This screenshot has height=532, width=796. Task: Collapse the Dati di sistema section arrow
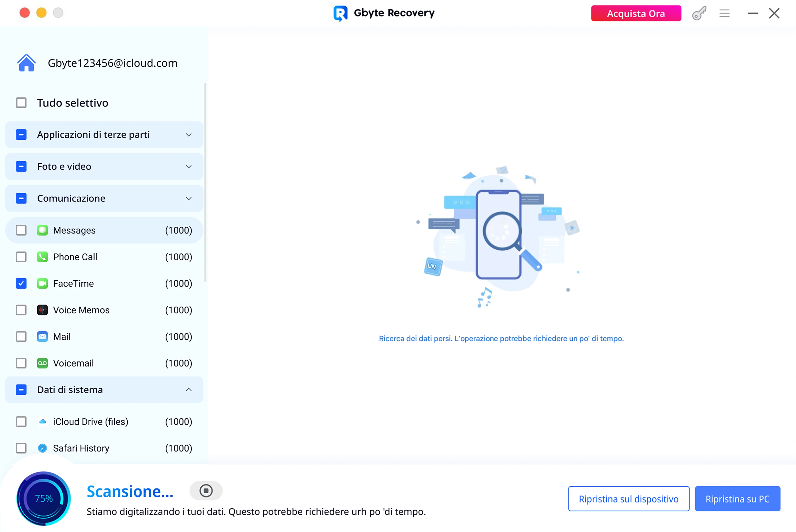(x=189, y=390)
